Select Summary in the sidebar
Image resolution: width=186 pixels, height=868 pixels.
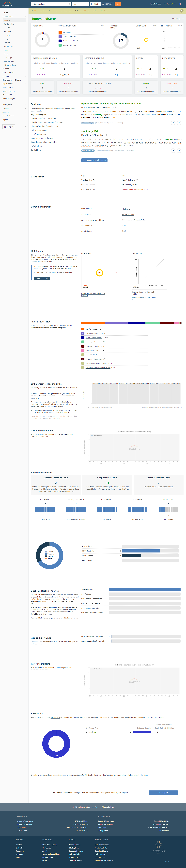7,20
